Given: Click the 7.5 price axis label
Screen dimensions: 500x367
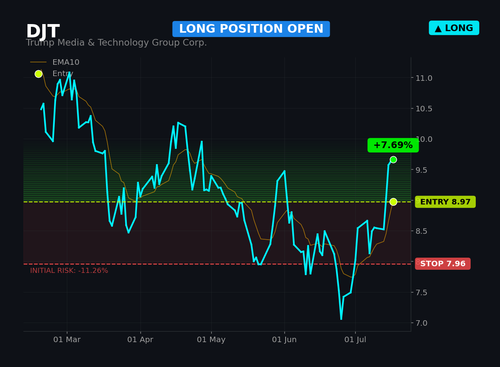Looking at the screenshot, I should click(421, 292).
